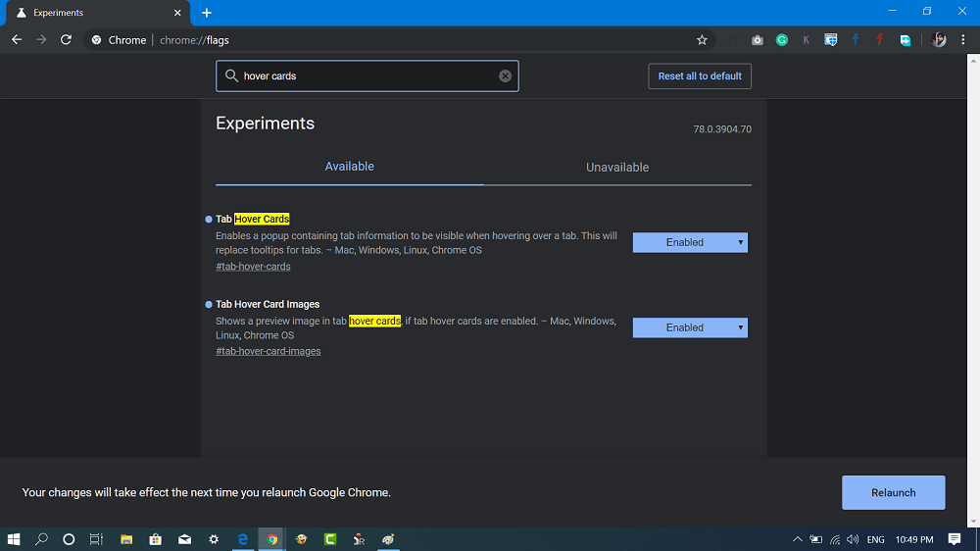Reload the chrome://flags page
Image resolution: width=980 pixels, height=551 pixels.
point(66,40)
